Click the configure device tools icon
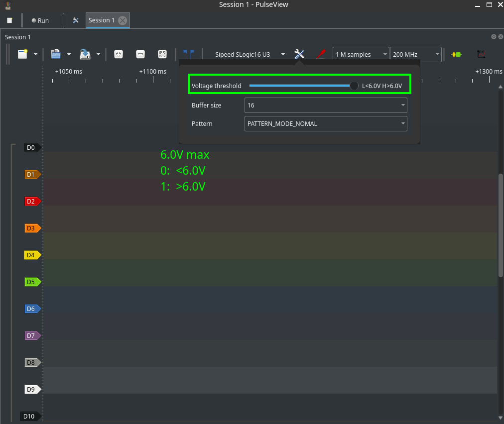The image size is (504, 424). coord(299,54)
